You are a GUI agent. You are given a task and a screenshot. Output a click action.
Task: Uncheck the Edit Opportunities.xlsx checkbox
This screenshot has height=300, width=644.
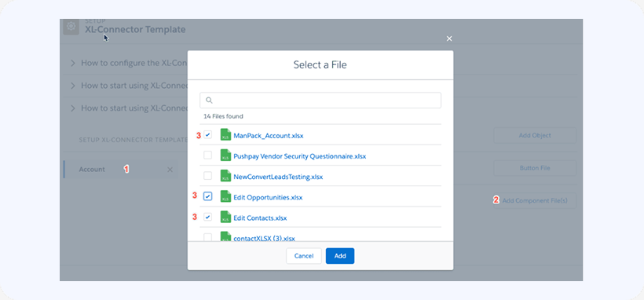coord(208,196)
